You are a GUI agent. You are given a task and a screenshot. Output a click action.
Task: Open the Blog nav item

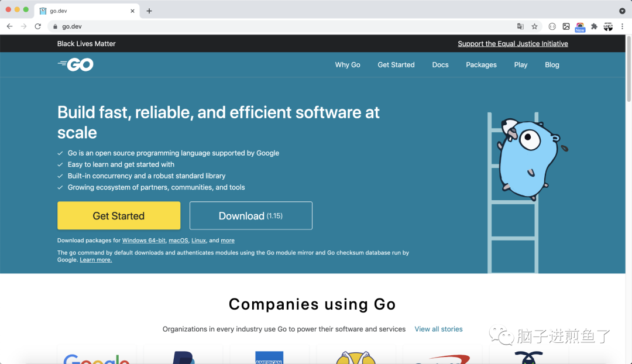tap(552, 64)
